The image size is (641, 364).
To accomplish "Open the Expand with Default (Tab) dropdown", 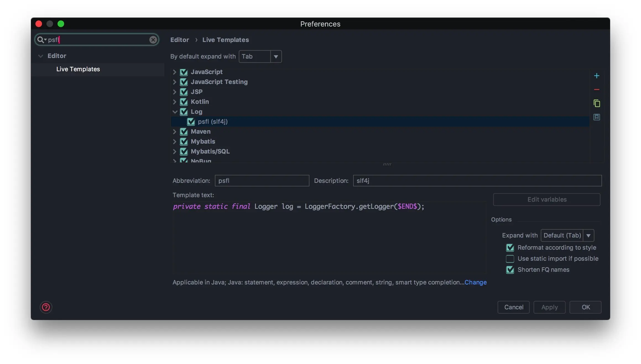I will 588,236.
